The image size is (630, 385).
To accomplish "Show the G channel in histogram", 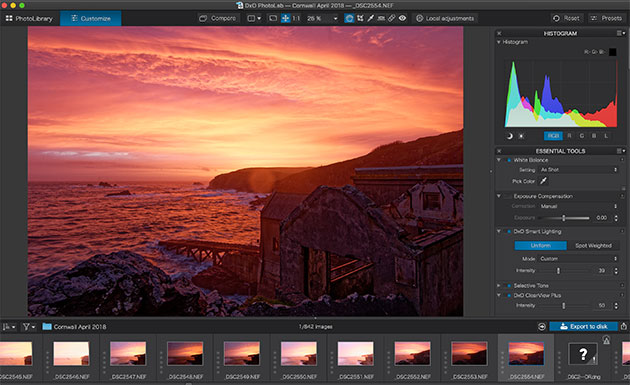I will coord(581,136).
